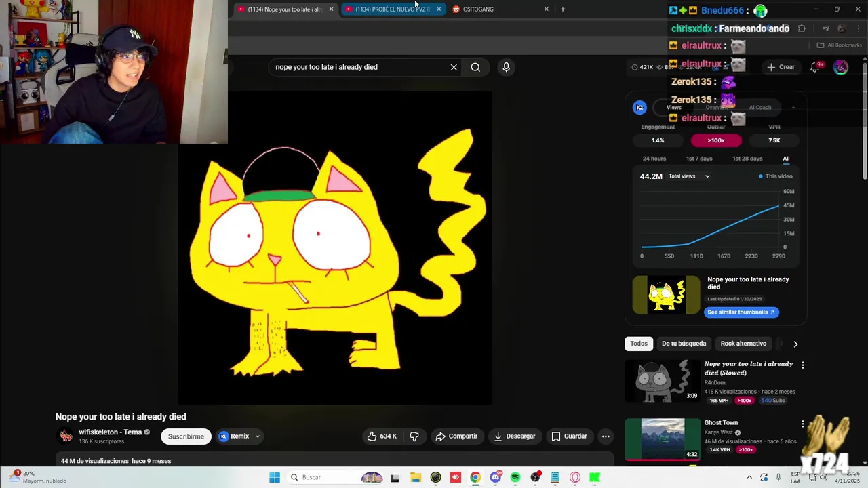Viewport: 868px width, 488px height.
Task: Toggle the 1.4% Engagement pill
Action: click(658, 140)
